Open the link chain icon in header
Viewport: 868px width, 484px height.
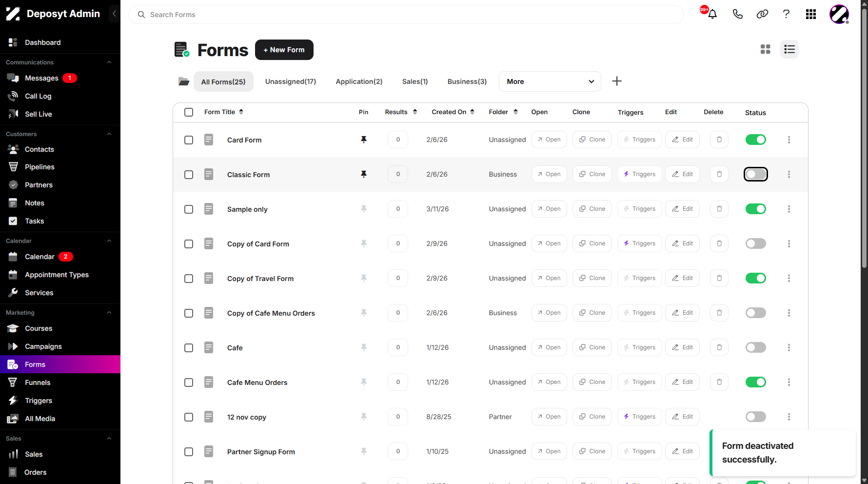tap(762, 14)
